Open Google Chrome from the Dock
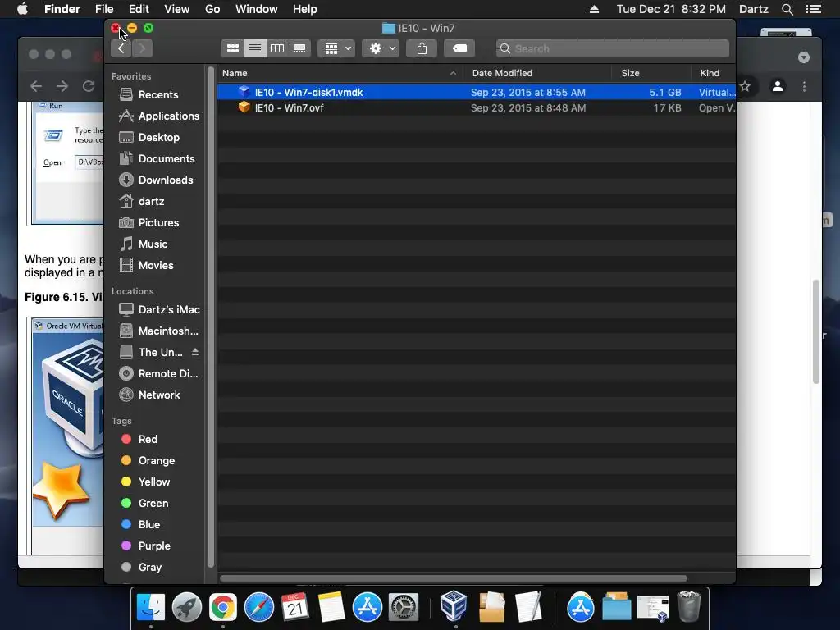This screenshot has width=840, height=630. coord(223,608)
